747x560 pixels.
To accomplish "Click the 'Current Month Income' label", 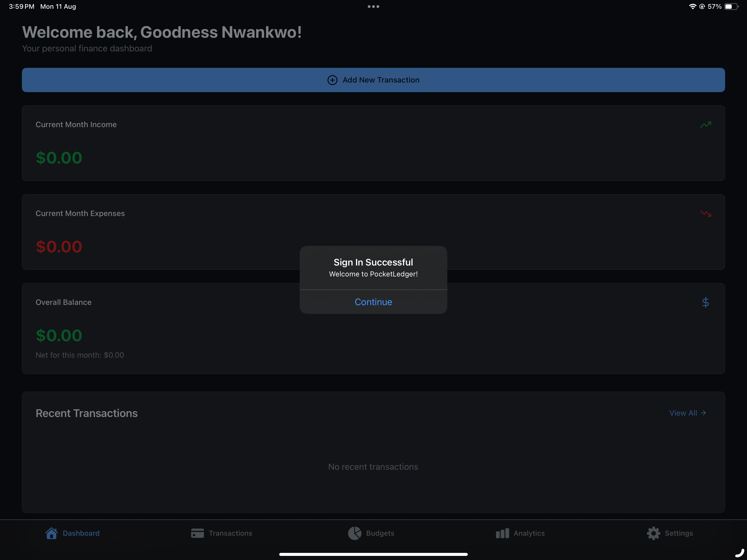I will (76, 125).
